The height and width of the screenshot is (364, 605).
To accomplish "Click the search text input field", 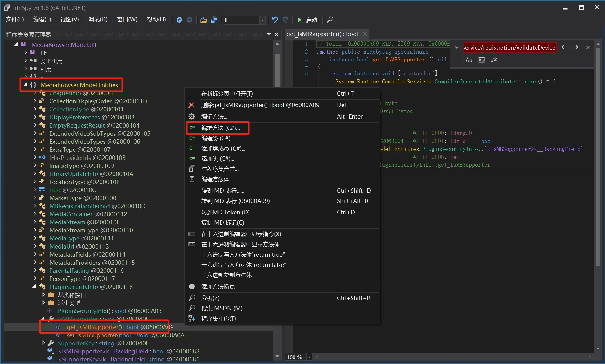I will click(509, 47).
